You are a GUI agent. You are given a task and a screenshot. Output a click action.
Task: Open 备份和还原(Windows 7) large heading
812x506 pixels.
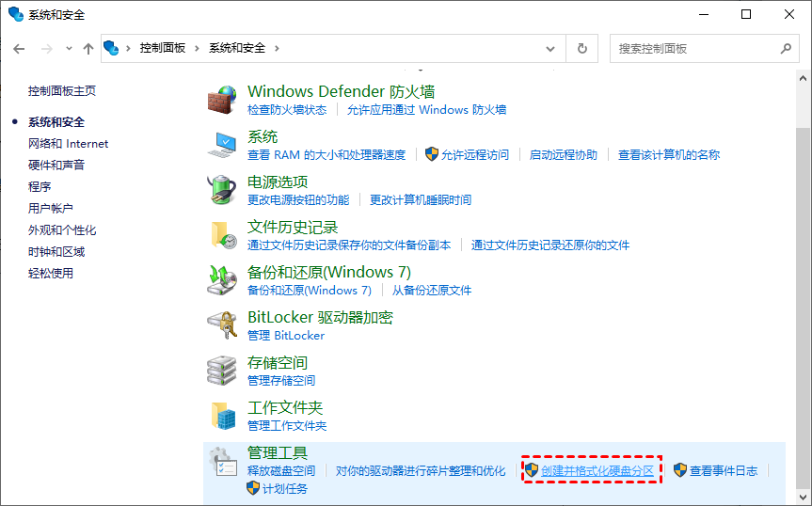[329, 272]
